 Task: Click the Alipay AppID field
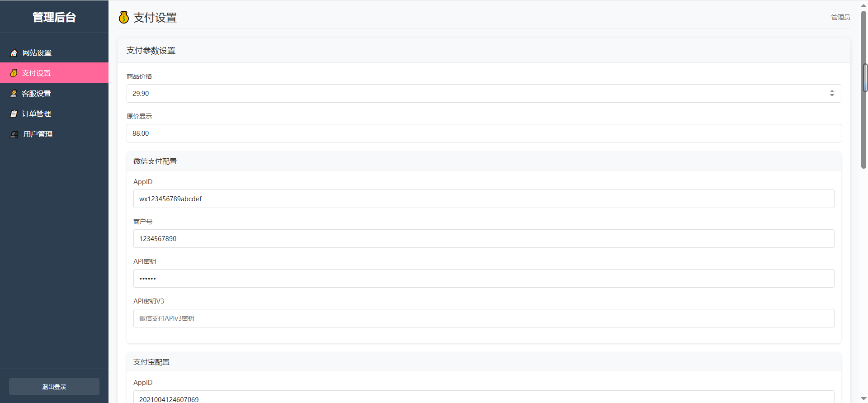(x=484, y=397)
